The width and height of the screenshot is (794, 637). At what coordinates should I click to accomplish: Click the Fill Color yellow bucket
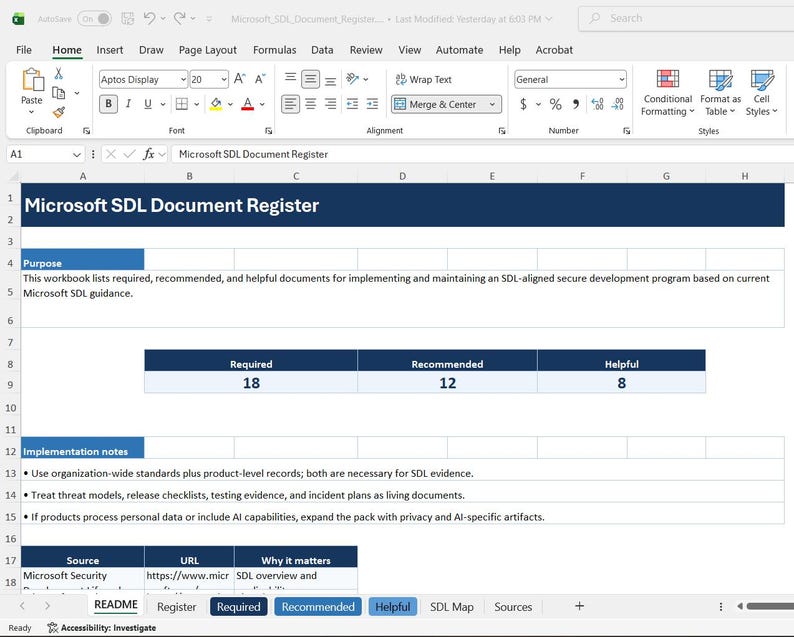coord(216,104)
